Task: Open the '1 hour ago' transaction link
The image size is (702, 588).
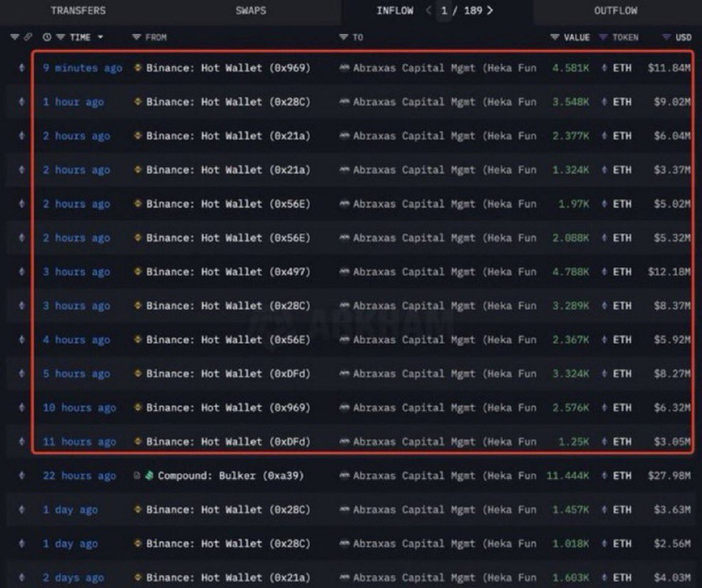Action: (x=73, y=102)
